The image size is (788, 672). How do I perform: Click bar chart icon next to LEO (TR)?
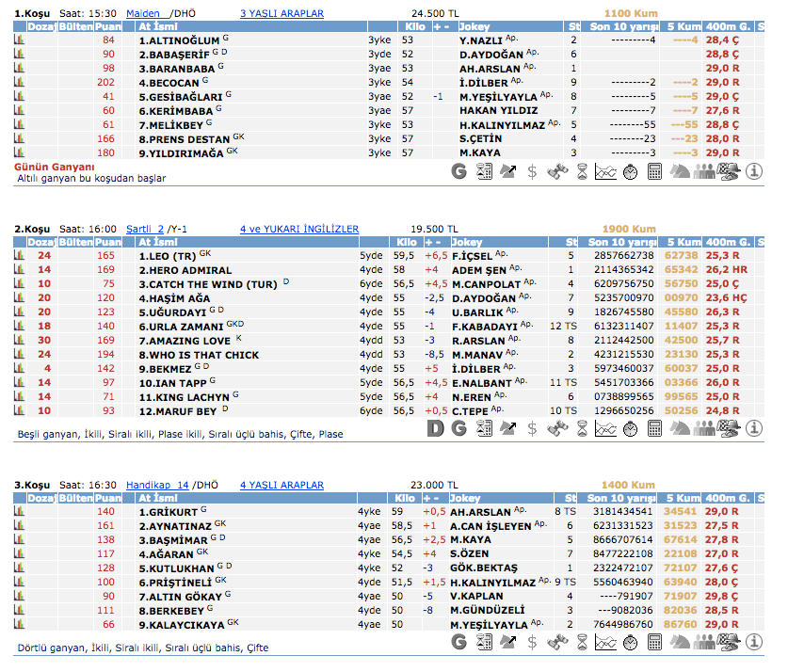coord(19,255)
